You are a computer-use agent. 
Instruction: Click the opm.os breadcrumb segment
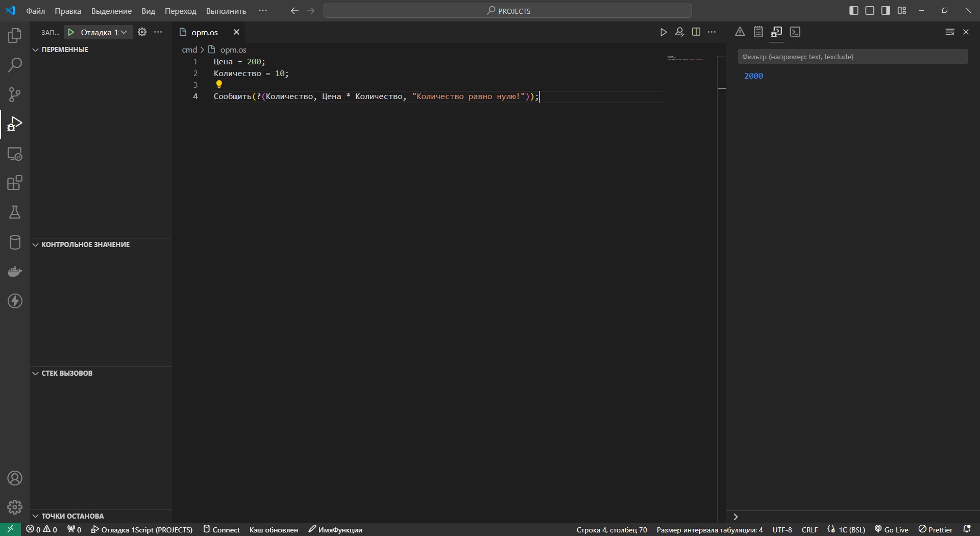tap(233, 50)
